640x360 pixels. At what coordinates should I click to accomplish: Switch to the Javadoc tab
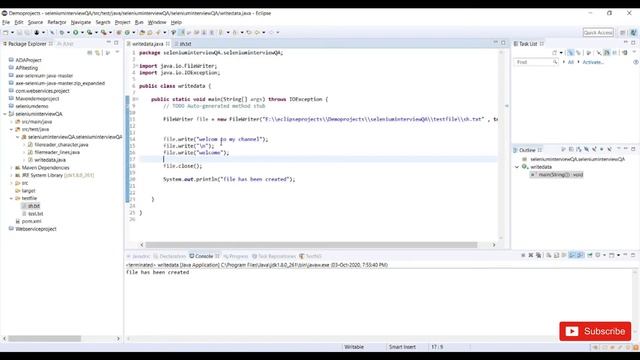click(139, 256)
